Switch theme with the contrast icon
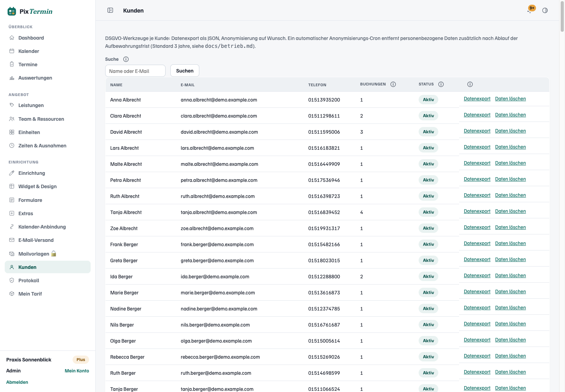The image size is (565, 392). pos(545,11)
